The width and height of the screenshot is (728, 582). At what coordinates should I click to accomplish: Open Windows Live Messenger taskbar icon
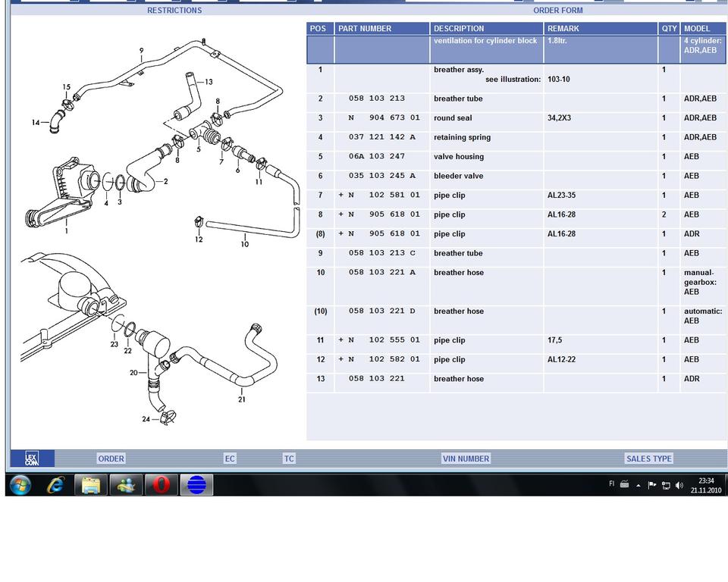click(126, 485)
